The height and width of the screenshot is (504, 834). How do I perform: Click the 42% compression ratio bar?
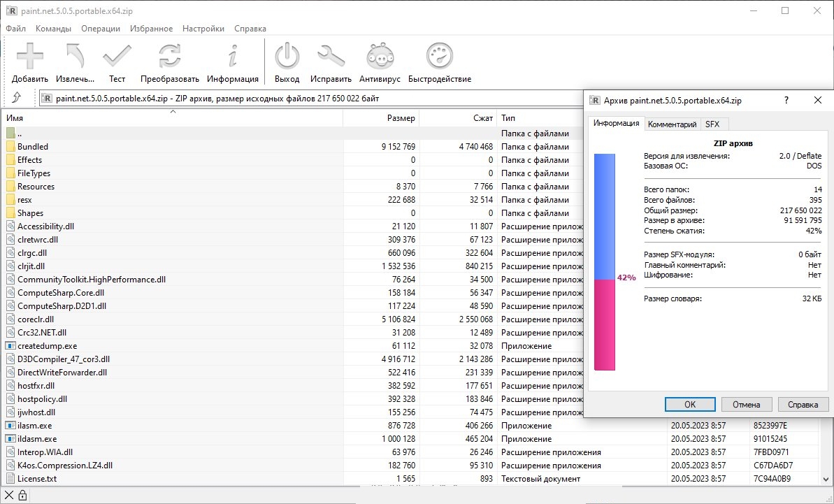pos(604,262)
